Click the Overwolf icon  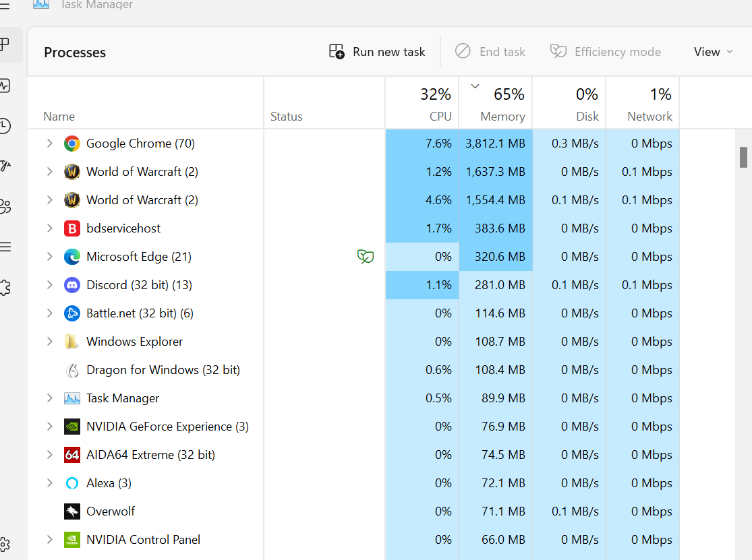[x=72, y=511]
